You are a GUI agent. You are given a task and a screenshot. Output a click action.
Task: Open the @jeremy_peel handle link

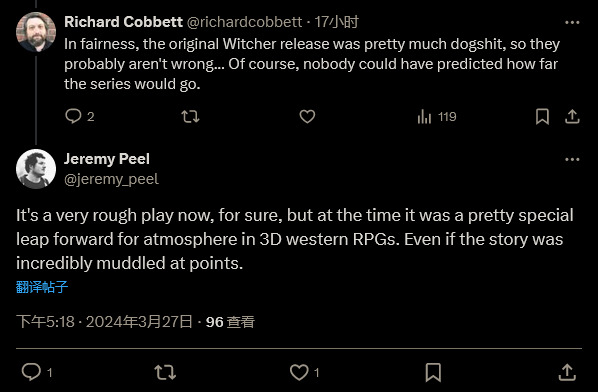click(x=111, y=179)
